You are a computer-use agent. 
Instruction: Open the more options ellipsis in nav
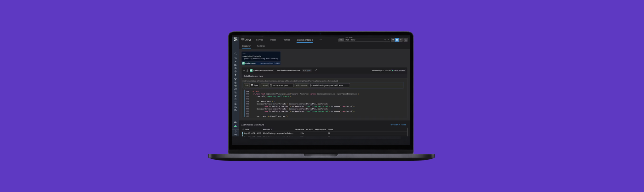click(x=320, y=40)
